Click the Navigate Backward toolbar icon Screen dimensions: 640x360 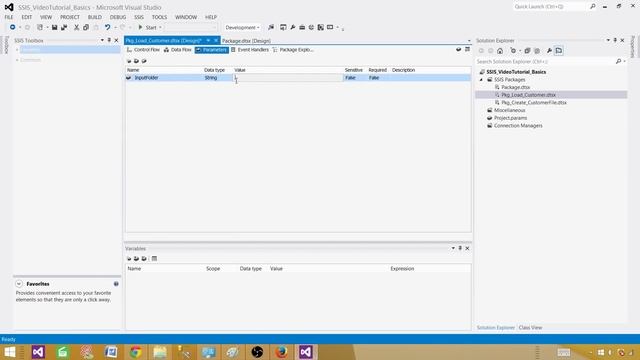coord(13,27)
